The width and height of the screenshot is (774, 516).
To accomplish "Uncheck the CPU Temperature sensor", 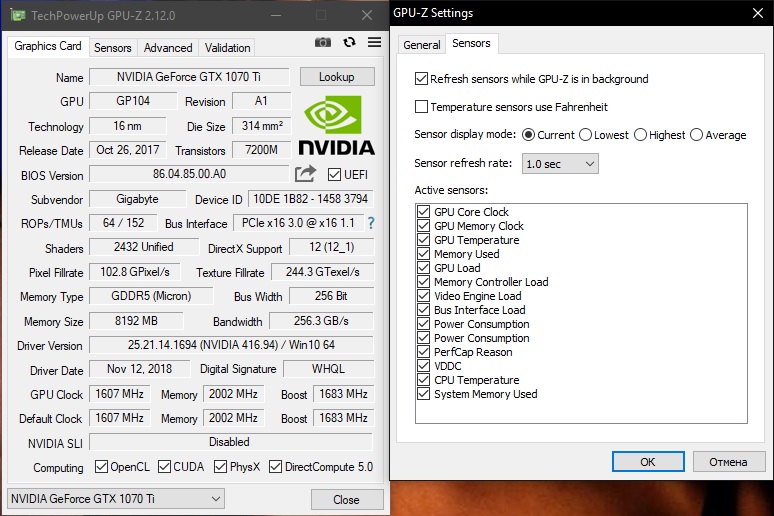I will pyautogui.click(x=424, y=380).
